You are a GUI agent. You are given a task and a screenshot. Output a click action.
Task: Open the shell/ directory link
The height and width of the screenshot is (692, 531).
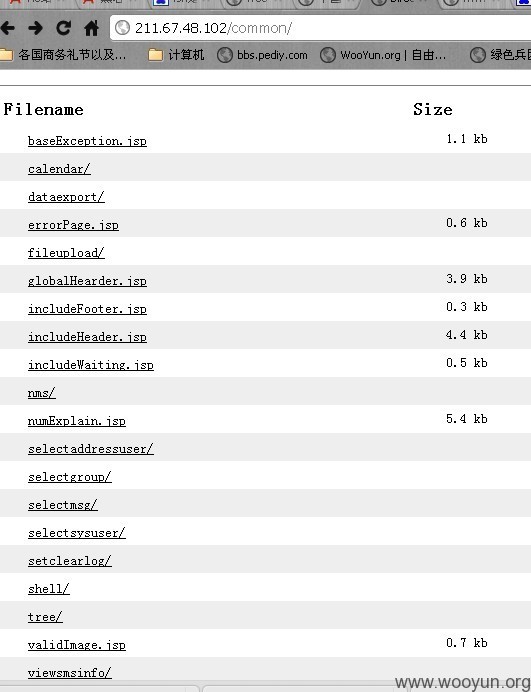[49, 589]
